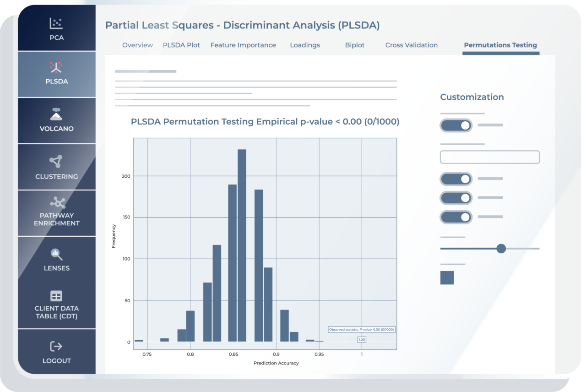Toggle the first switch under Customization heading

[x=456, y=125]
